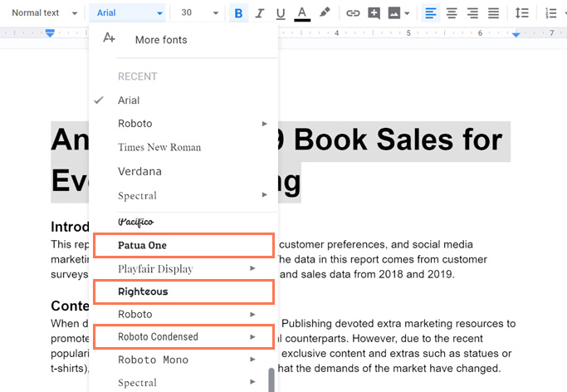
Task: Click More fonts option
Action: coord(160,40)
